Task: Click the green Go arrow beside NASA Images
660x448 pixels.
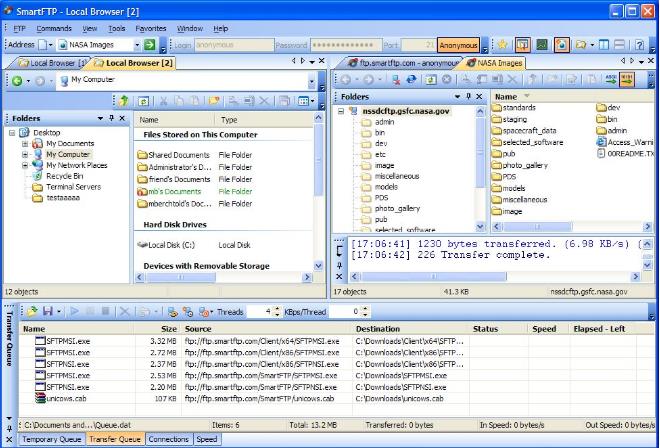Action: point(149,45)
